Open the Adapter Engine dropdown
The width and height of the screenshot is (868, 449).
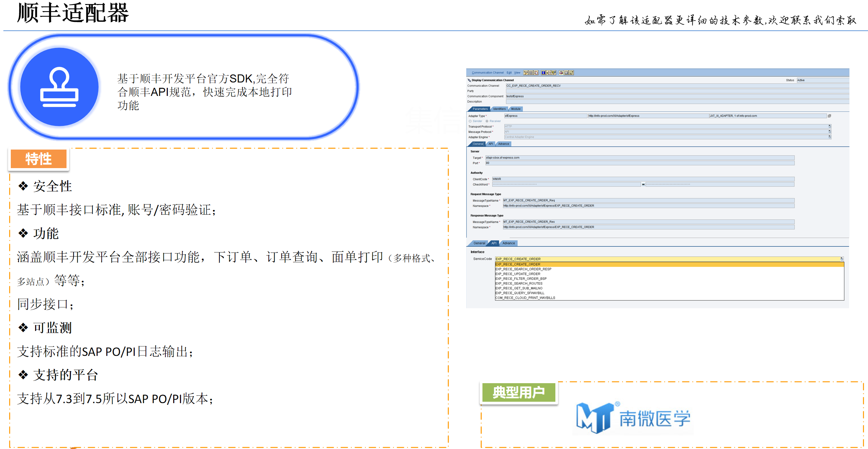pos(830,137)
